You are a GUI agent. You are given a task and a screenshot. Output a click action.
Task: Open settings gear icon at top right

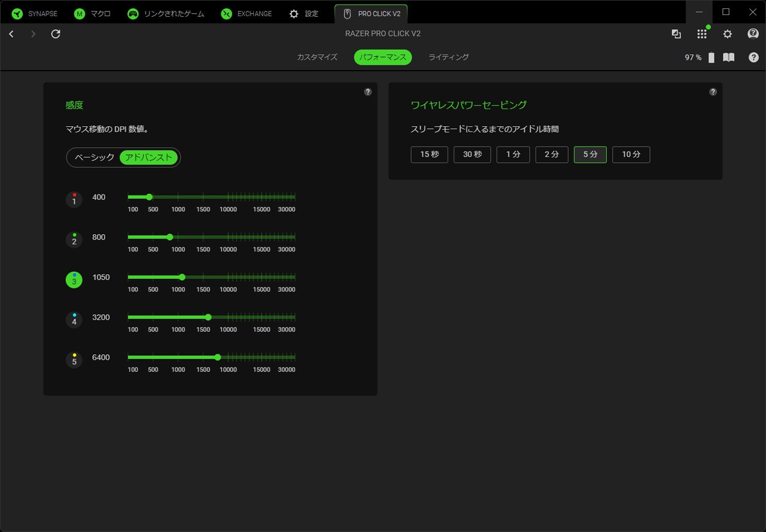pos(728,34)
